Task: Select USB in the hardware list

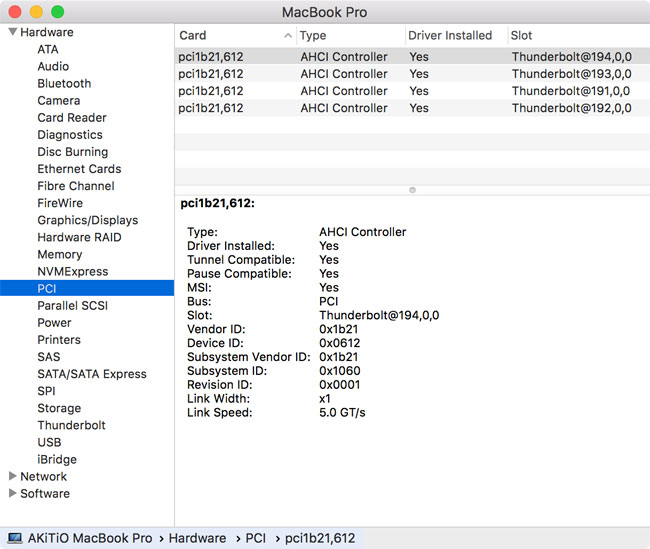Action: (49, 442)
